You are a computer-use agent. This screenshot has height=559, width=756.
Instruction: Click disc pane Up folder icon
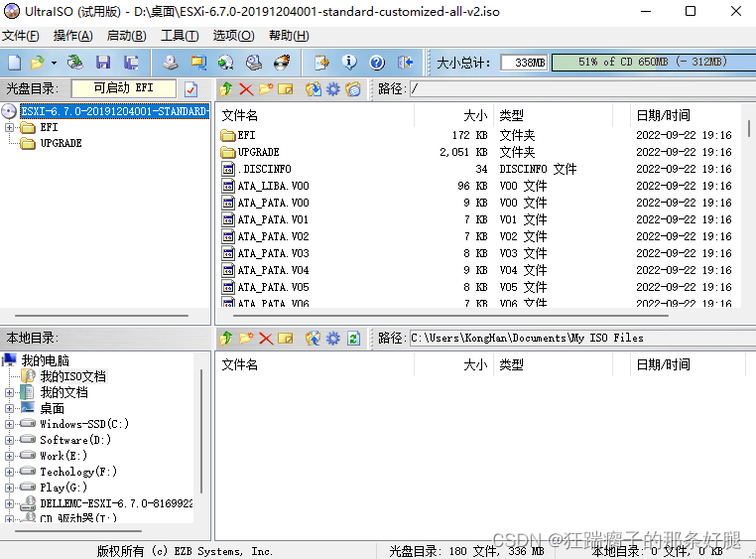[226, 88]
